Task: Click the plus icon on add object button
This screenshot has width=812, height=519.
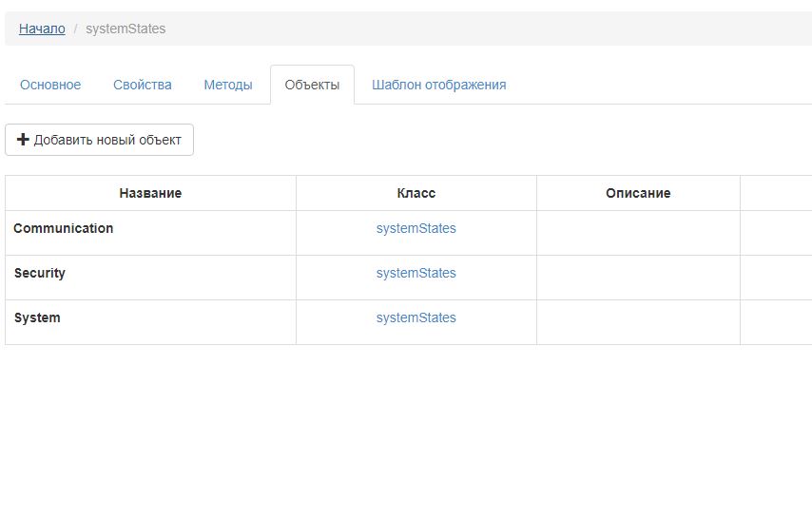Action: [x=24, y=140]
